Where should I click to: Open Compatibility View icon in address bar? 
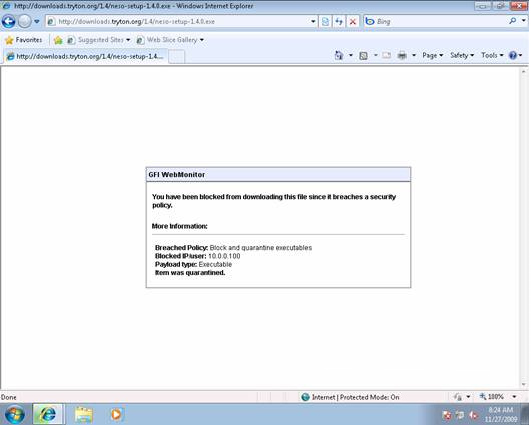coord(325,22)
